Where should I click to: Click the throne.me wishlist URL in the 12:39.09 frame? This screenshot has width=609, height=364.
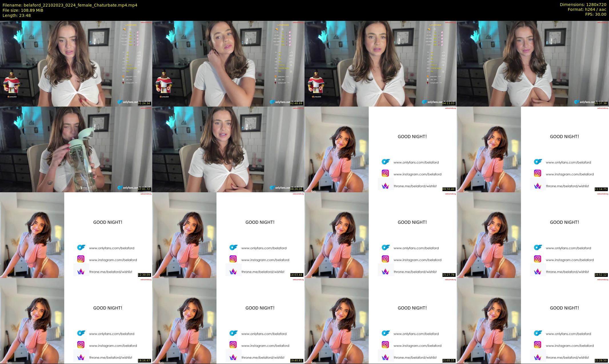(111, 272)
